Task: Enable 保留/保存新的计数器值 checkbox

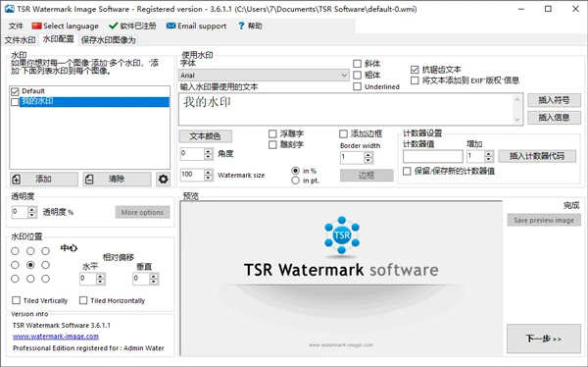Action: point(407,172)
